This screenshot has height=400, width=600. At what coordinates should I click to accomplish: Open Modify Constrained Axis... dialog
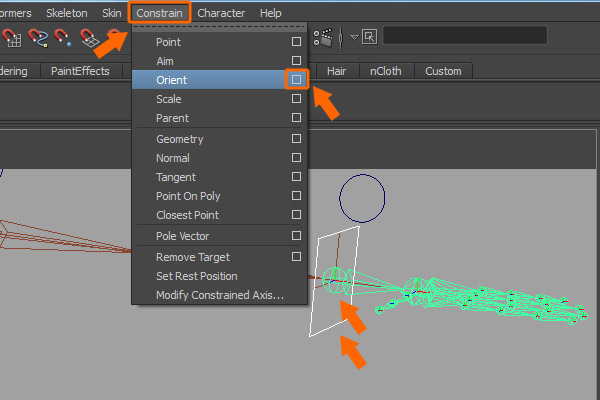[x=219, y=295]
